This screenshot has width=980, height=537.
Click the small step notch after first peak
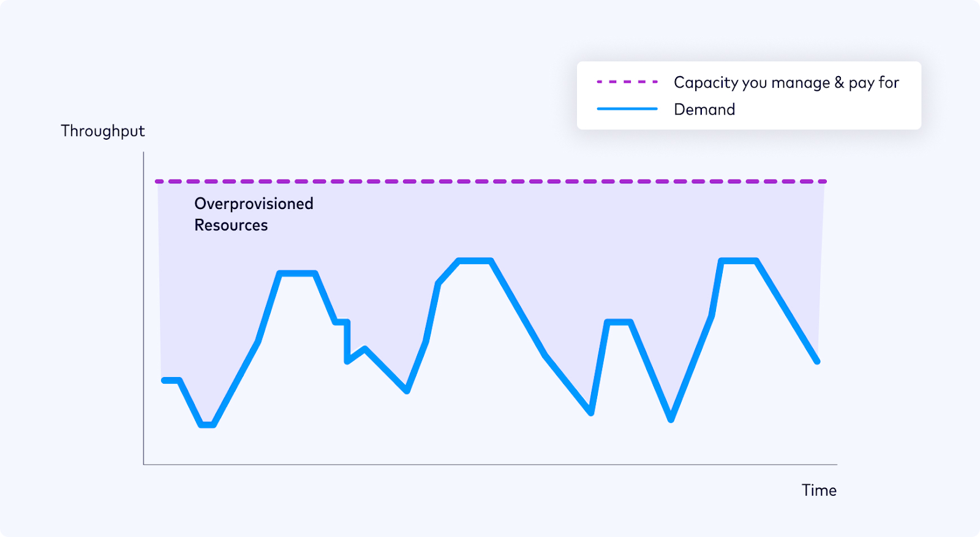[342, 322]
